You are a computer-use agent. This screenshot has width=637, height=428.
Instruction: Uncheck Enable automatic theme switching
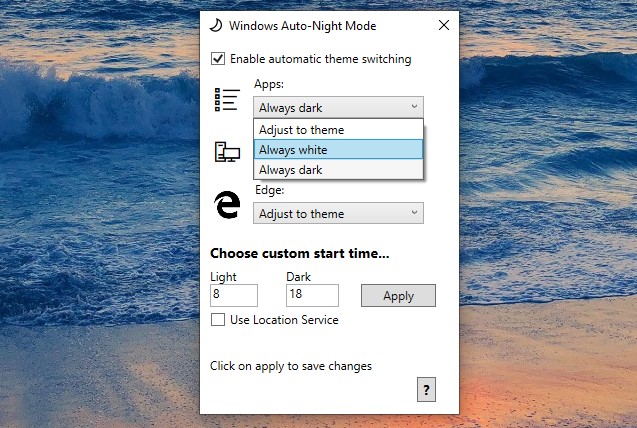click(218, 59)
